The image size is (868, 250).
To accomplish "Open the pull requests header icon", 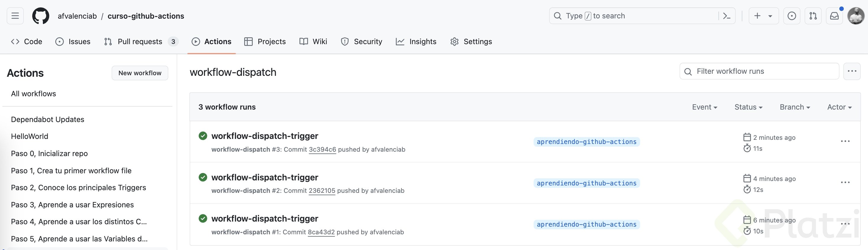I will (813, 16).
